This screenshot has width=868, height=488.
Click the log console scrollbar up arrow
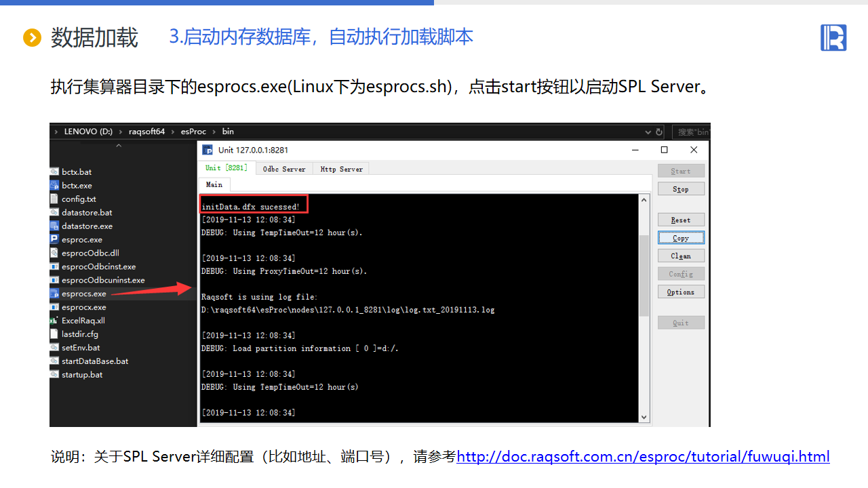click(x=644, y=200)
